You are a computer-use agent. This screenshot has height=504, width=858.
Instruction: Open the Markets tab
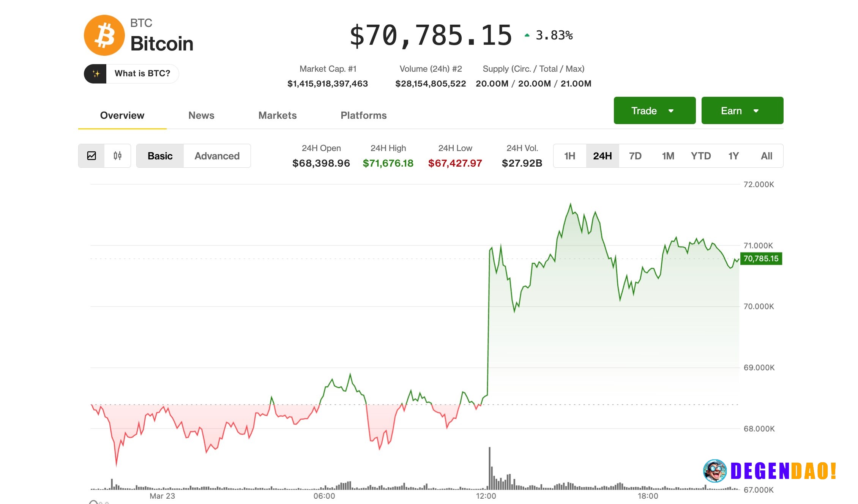pyautogui.click(x=277, y=115)
